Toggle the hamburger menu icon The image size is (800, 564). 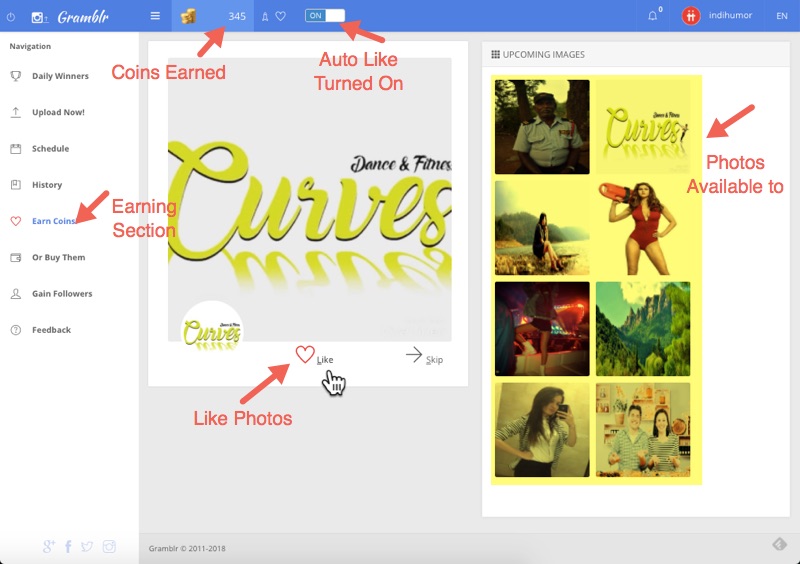pyautogui.click(x=155, y=16)
